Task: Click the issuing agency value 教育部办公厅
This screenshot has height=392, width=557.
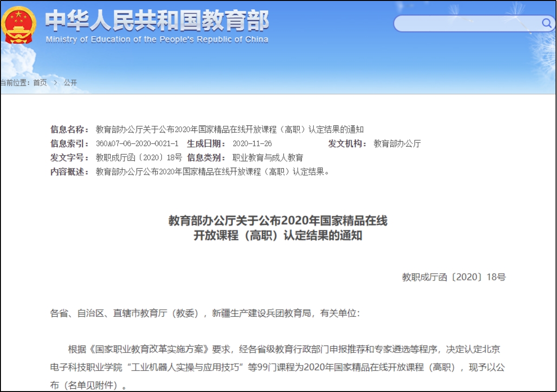Action: coord(397,144)
